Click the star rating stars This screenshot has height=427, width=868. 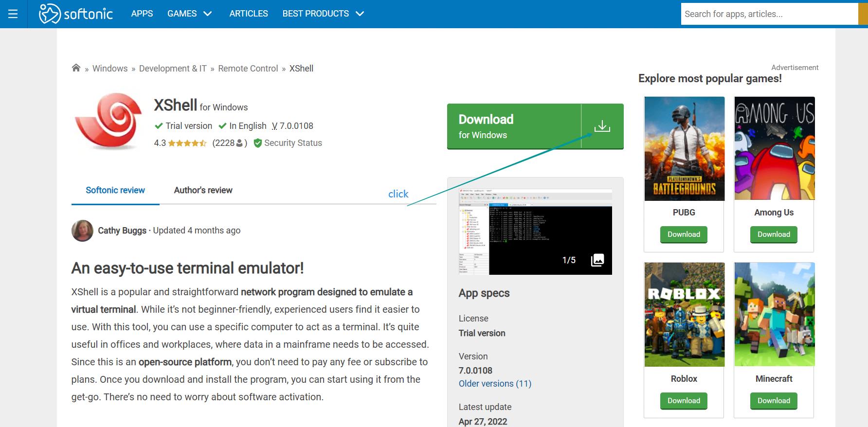point(187,143)
